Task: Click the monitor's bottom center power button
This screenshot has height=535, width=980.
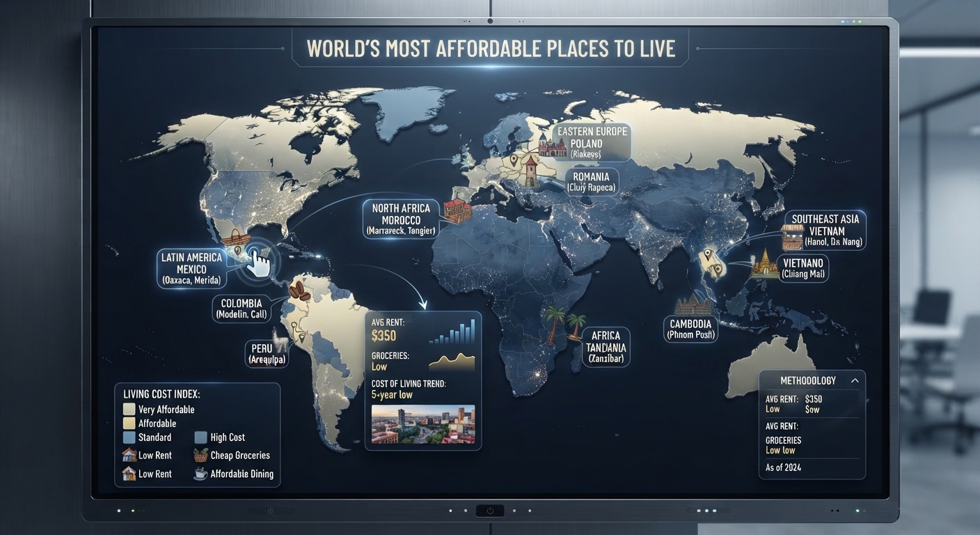Action: [x=490, y=511]
